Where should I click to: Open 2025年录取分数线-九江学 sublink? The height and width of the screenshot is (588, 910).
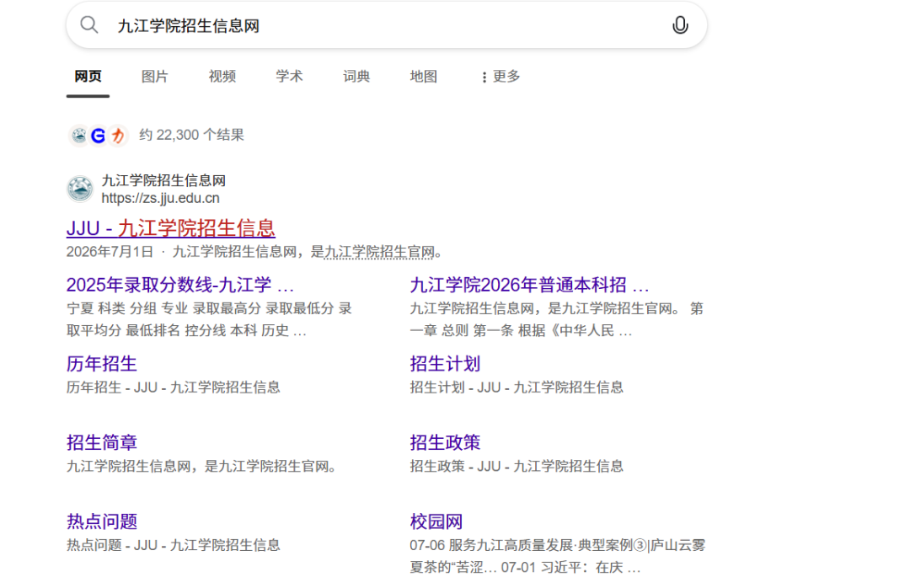[x=180, y=285]
